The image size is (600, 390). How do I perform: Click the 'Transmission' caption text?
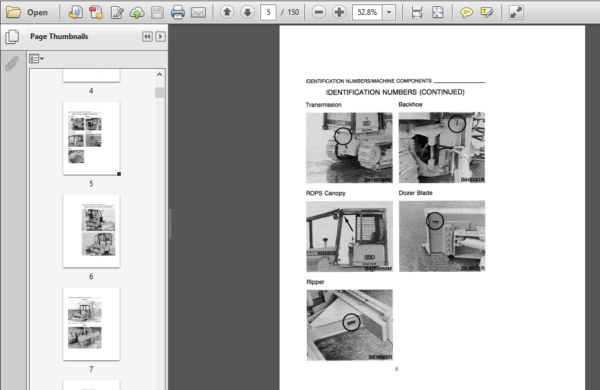coord(324,104)
